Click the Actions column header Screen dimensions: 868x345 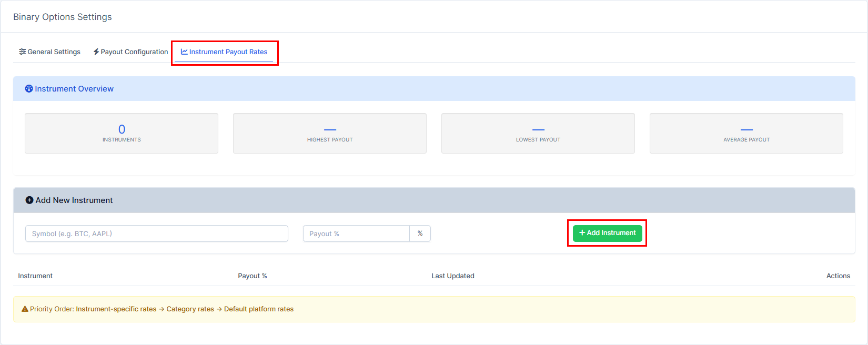tap(838, 276)
